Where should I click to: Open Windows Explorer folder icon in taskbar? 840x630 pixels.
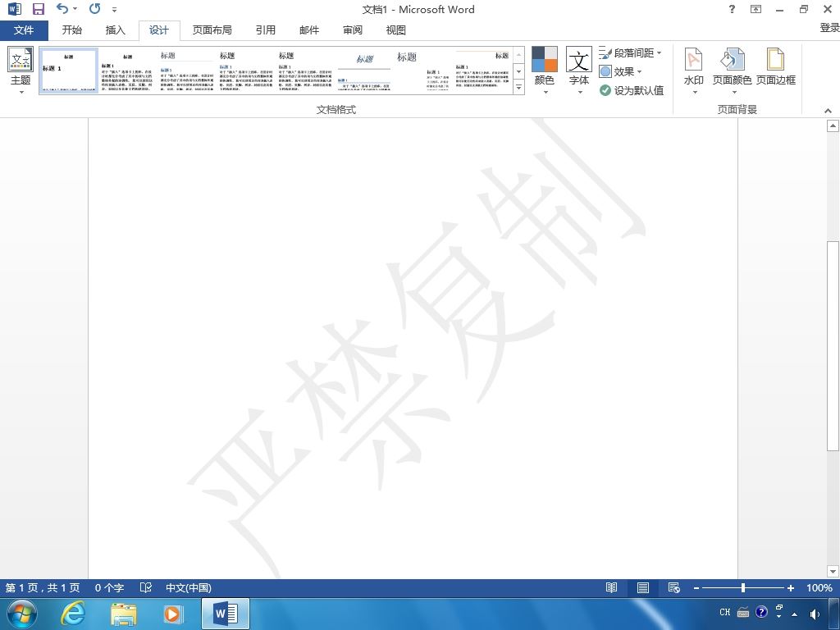click(124, 614)
